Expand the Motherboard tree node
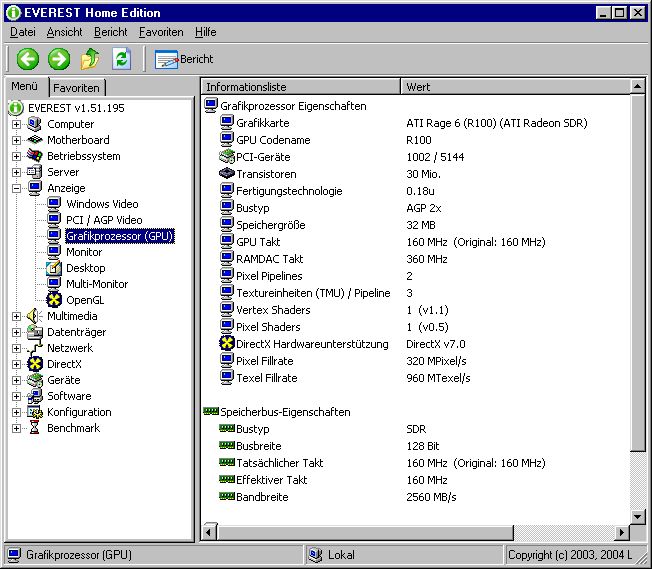The height and width of the screenshot is (569, 652). pyautogui.click(x=16, y=140)
